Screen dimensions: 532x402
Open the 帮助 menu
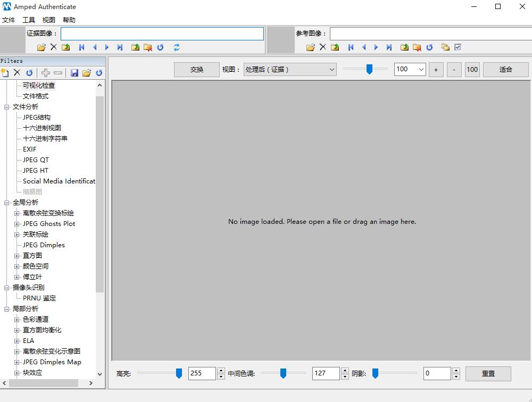(x=69, y=20)
